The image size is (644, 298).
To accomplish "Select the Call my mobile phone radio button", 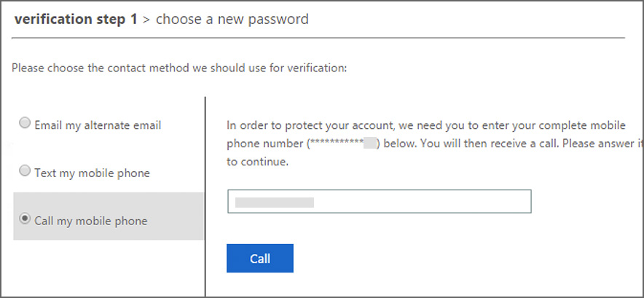I will tap(25, 219).
